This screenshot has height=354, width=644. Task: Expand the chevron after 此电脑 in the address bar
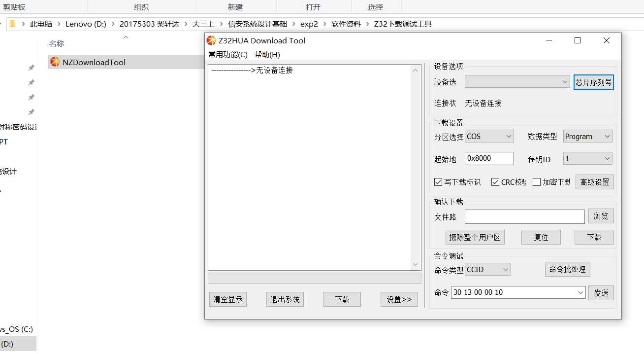pos(59,24)
